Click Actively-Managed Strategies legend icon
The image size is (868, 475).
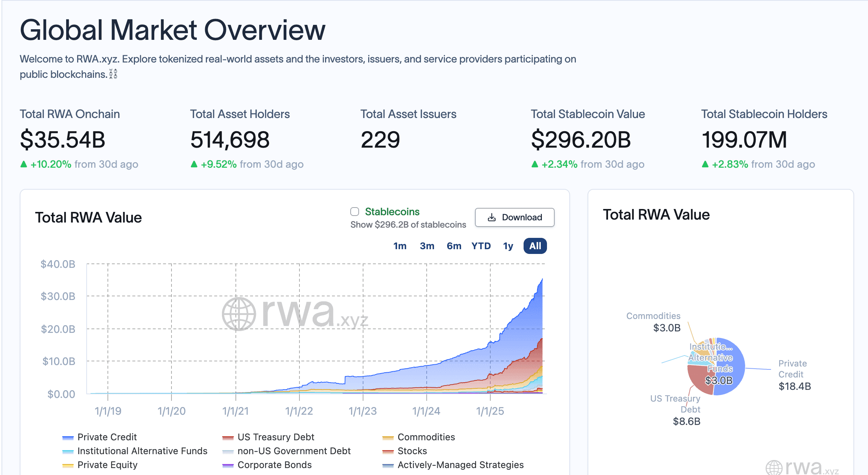[x=388, y=465]
